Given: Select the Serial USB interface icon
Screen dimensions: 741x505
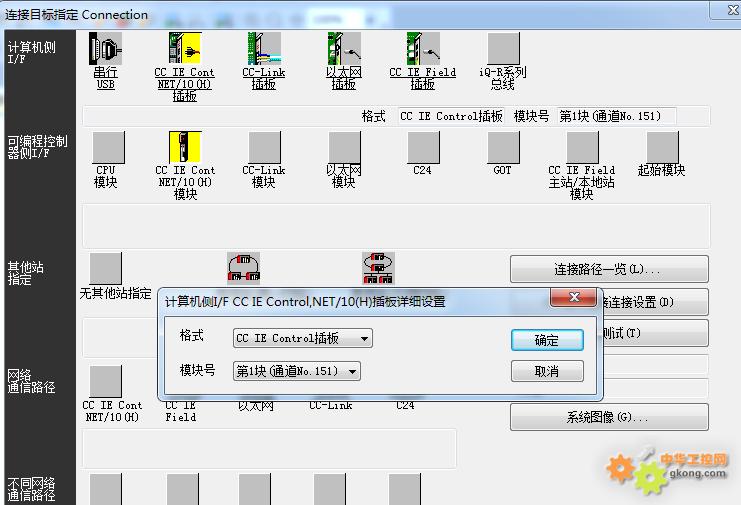Looking at the screenshot, I should (x=105, y=49).
